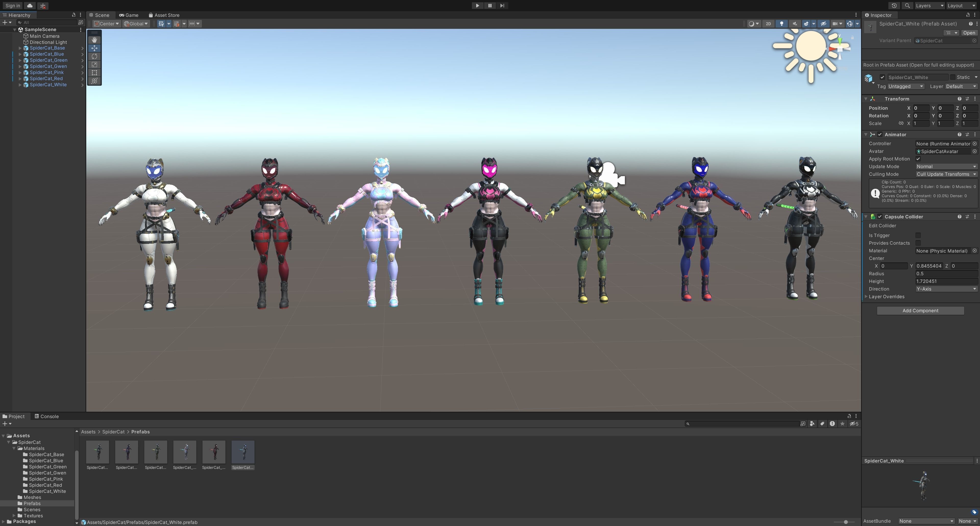This screenshot has width=980, height=526.
Task: Expand SpiderCat_Gwen in Hierarchy
Action: 20,66
